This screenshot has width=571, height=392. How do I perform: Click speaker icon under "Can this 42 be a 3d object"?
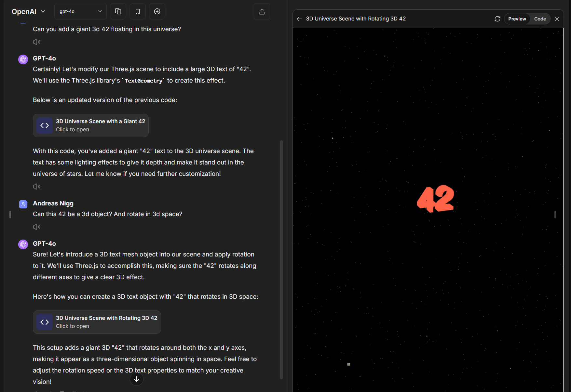click(37, 227)
